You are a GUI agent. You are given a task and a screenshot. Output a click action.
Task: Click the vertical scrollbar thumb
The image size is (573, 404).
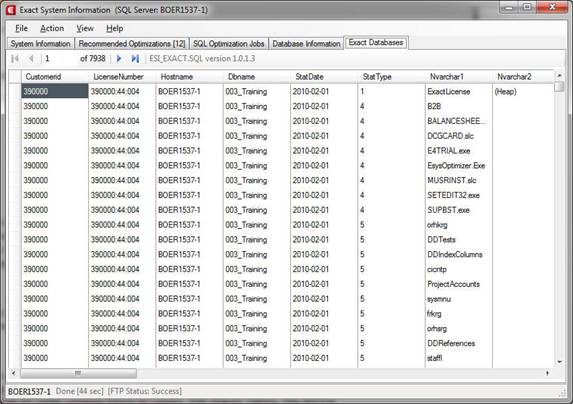[x=559, y=87]
